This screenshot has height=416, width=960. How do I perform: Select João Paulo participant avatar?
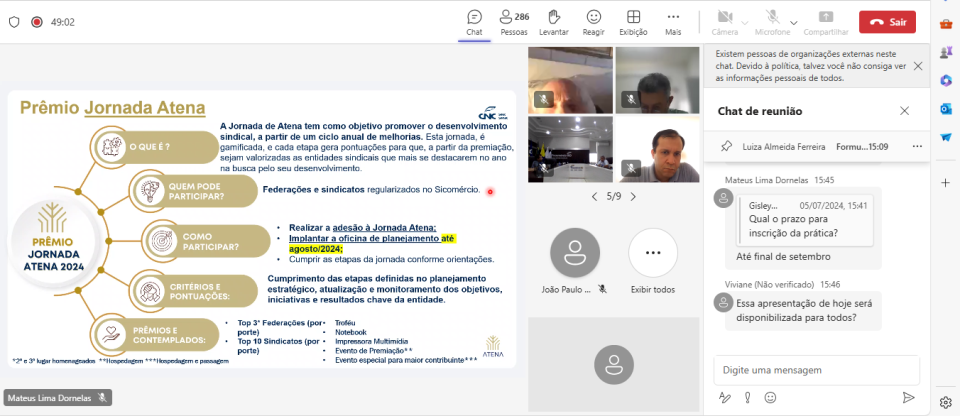[574, 252]
